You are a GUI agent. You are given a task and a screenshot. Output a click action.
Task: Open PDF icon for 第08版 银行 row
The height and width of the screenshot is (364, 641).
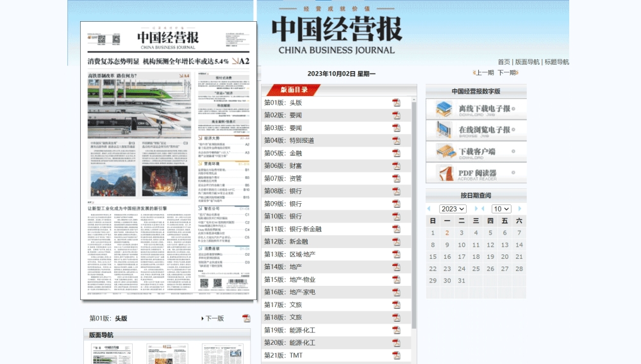(396, 191)
